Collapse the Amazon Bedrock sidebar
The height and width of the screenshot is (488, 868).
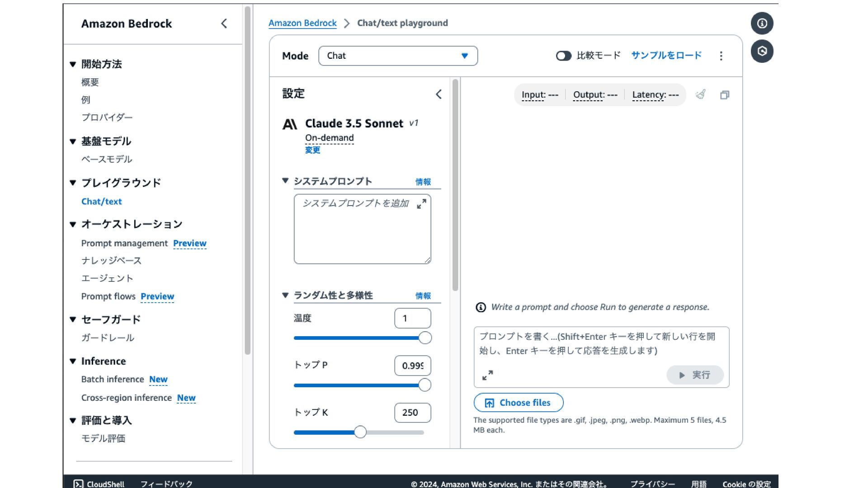[224, 23]
